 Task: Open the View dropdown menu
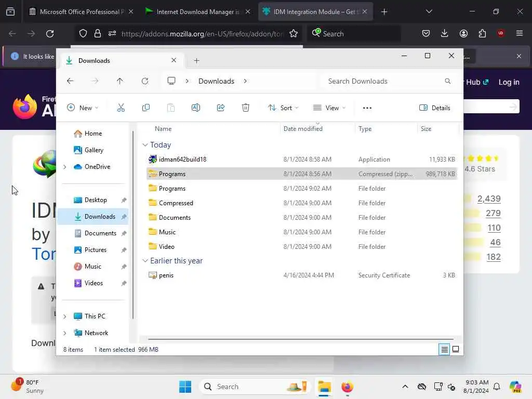point(329,108)
